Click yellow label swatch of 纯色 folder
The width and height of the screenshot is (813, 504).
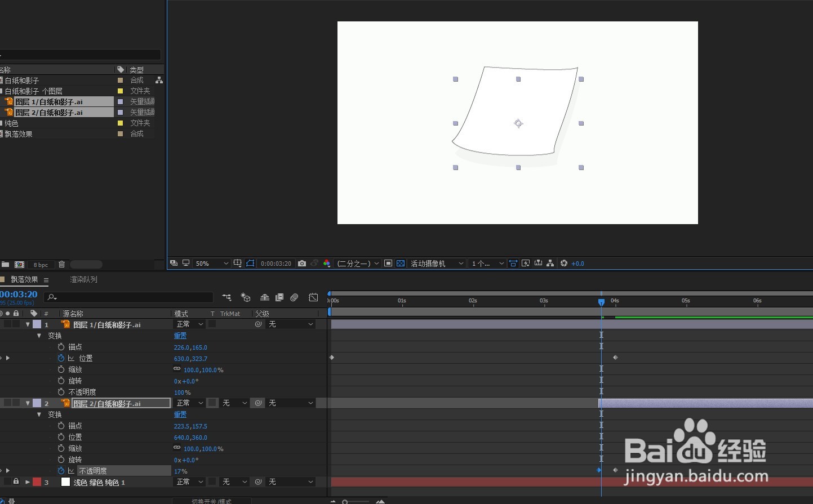point(120,123)
